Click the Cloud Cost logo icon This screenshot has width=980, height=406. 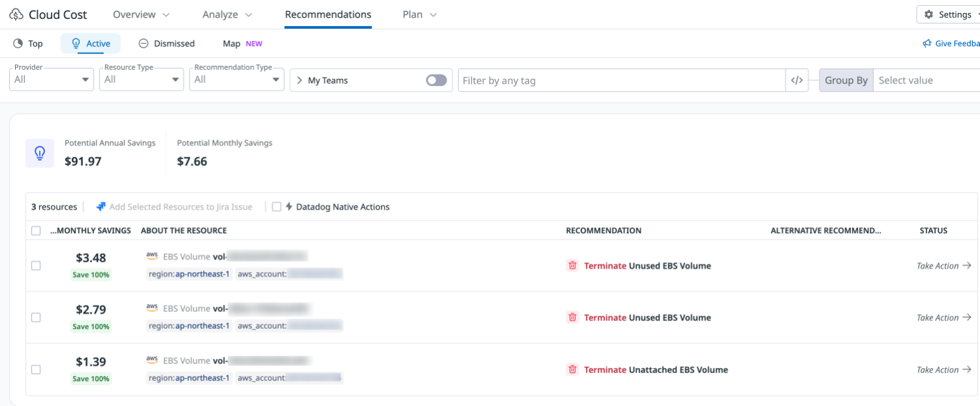(x=16, y=14)
